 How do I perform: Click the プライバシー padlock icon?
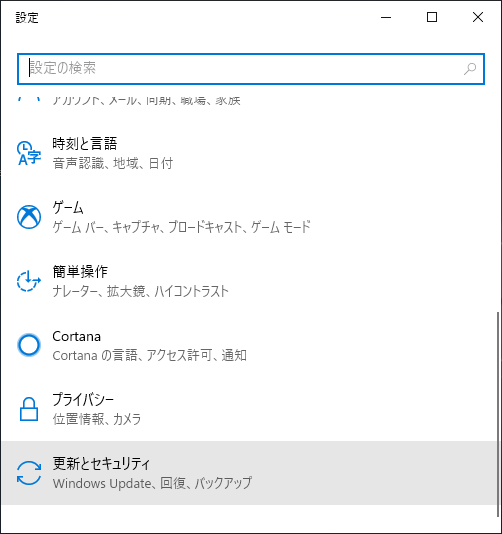pyautogui.click(x=29, y=409)
